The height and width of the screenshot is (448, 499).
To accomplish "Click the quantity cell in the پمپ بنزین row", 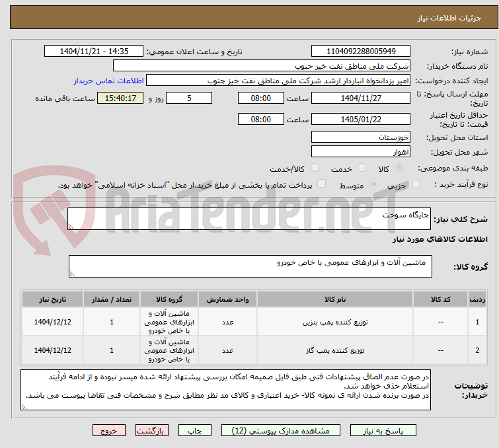I will pos(112,322).
